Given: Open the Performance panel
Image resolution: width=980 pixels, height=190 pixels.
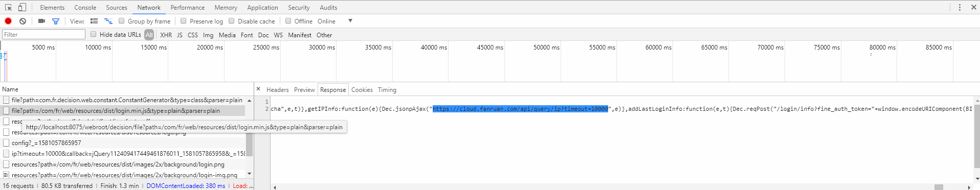Looking at the screenshot, I should click(188, 8).
